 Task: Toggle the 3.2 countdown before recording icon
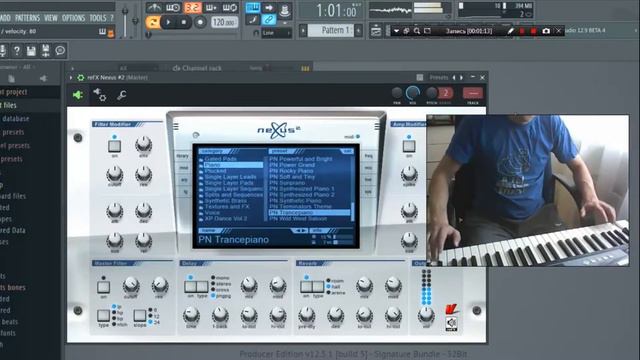193,7
